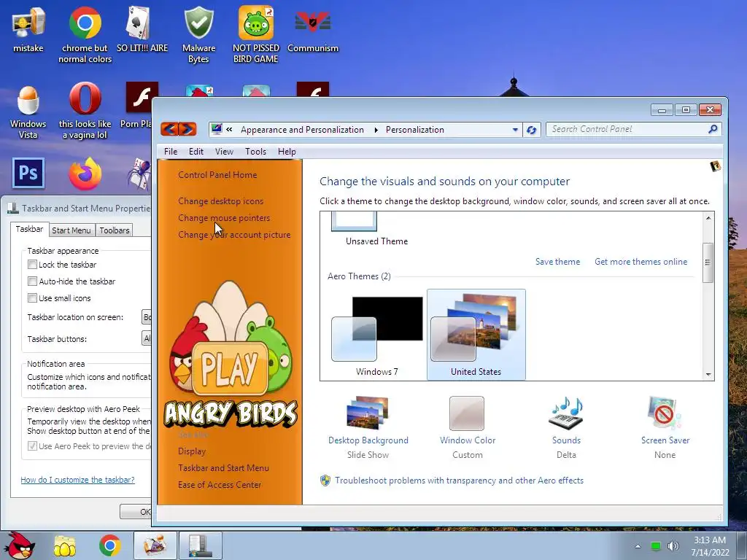This screenshot has height=560, width=747.
Task: Select the United States Aero theme
Action: [476, 335]
